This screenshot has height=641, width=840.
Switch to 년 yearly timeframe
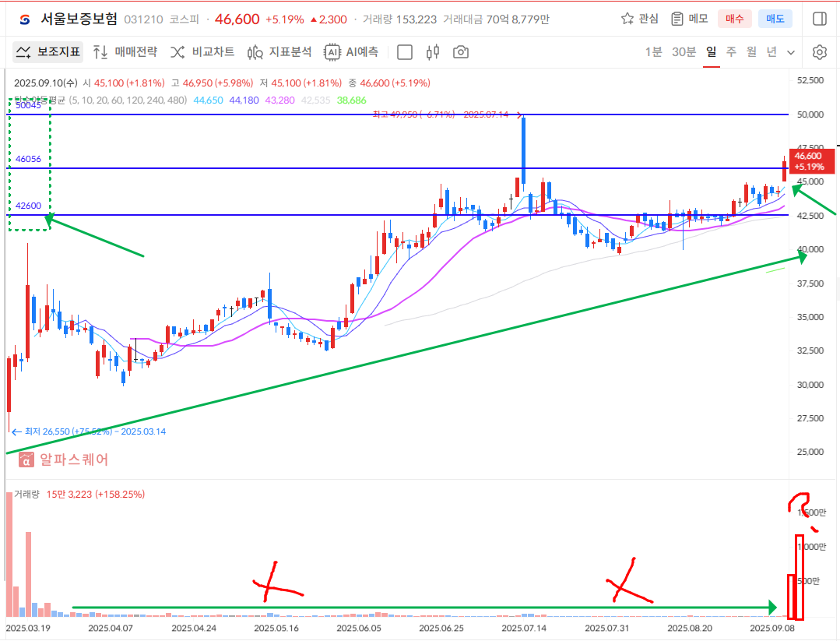(x=771, y=52)
